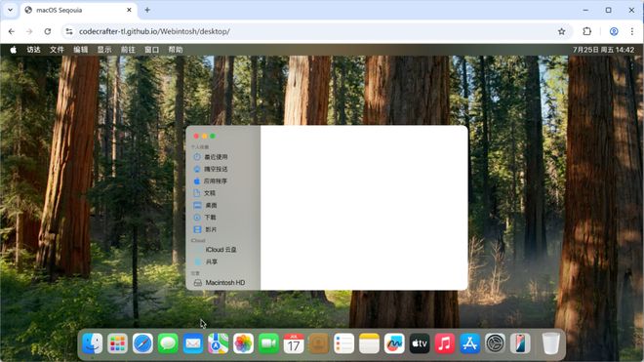Open the Messages app in dock
The image size is (644, 362).
(168, 343)
